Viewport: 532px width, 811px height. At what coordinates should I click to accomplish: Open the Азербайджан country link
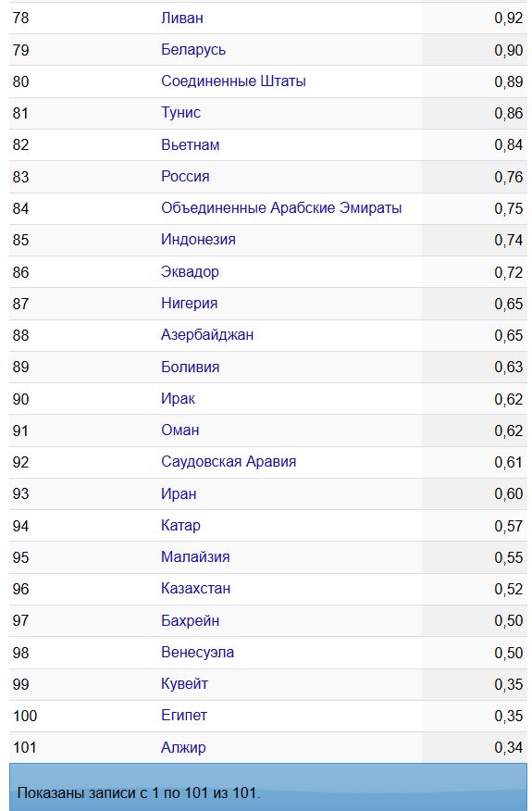207,334
